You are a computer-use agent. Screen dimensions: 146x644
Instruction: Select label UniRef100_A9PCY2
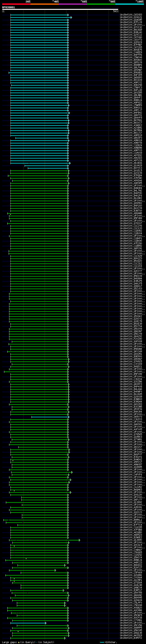131,82
